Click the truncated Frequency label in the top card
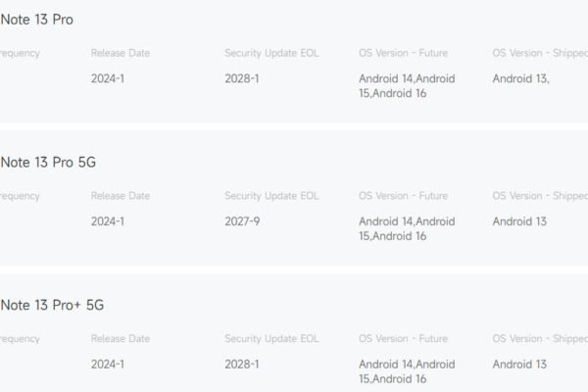The height and width of the screenshot is (392, 588). coord(20,53)
